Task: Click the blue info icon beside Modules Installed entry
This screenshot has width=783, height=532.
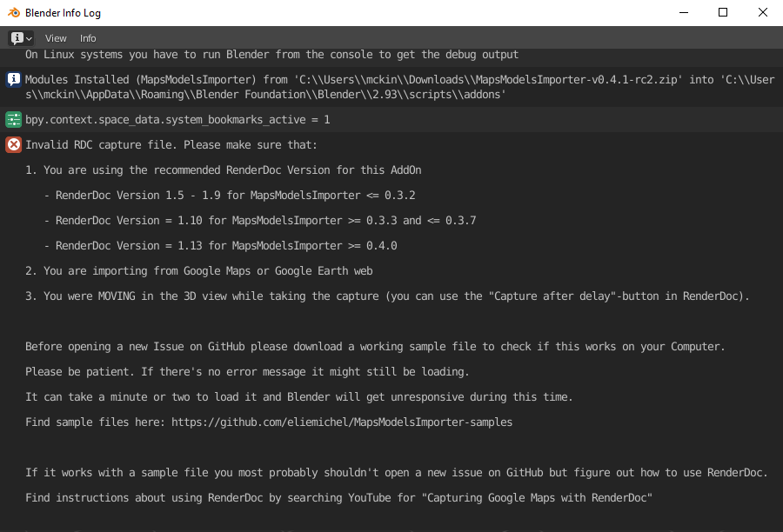Action: pos(12,78)
